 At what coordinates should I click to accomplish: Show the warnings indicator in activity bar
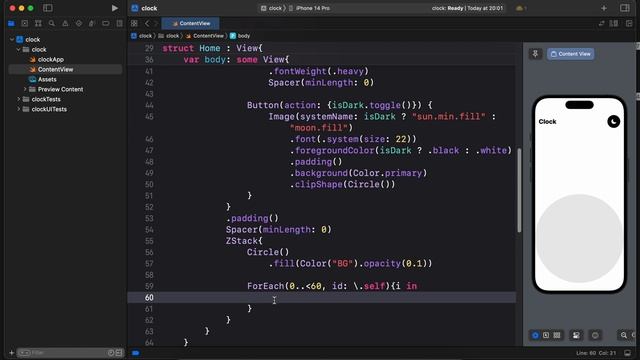pos(520,8)
